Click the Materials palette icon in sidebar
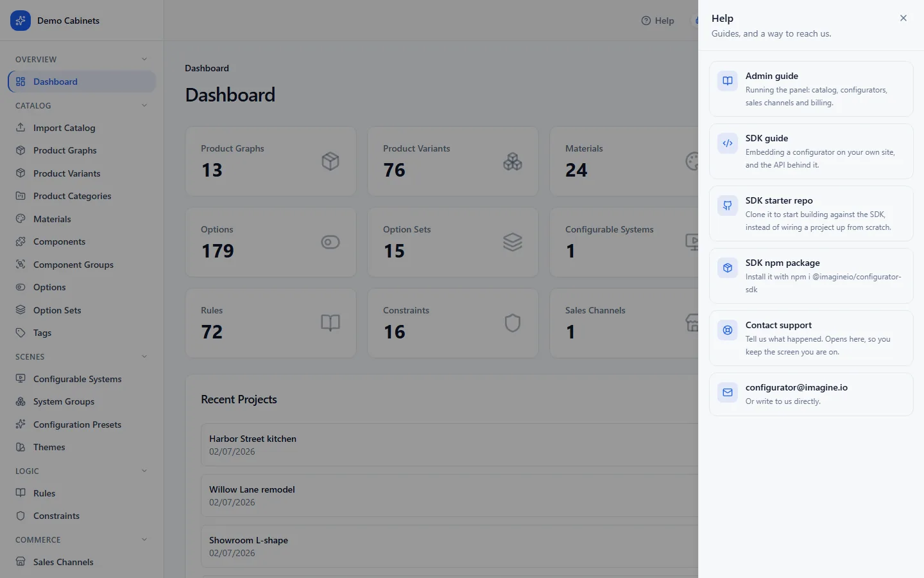Image resolution: width=924 pixels, height=578 pixels. tap(21, 218)
